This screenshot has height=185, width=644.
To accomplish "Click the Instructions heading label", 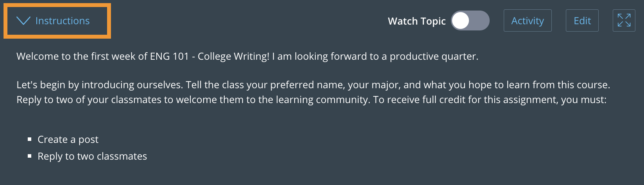I will (63, 21).
